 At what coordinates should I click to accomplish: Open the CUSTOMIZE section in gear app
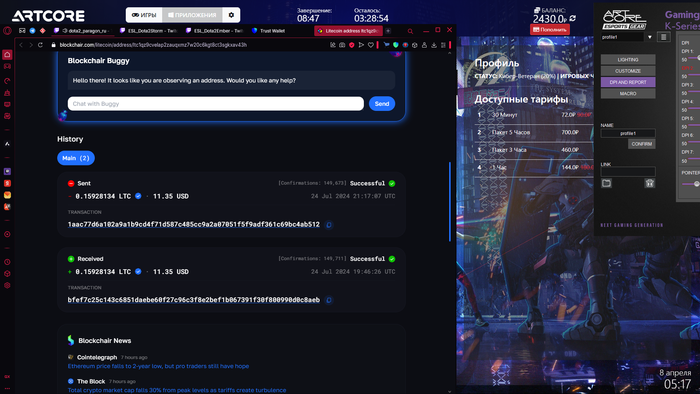(x=628, y=71)
